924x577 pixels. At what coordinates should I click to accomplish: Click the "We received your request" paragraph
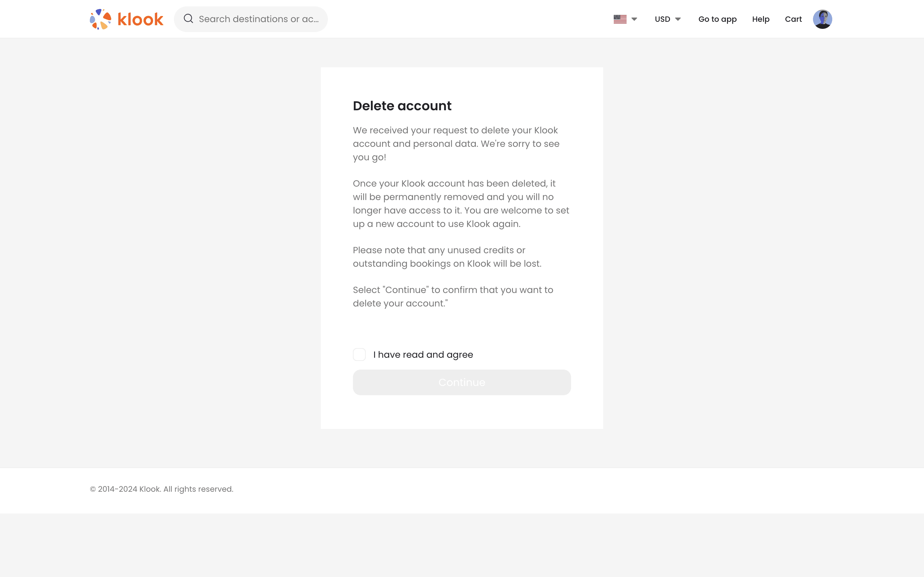pos(456,144)
